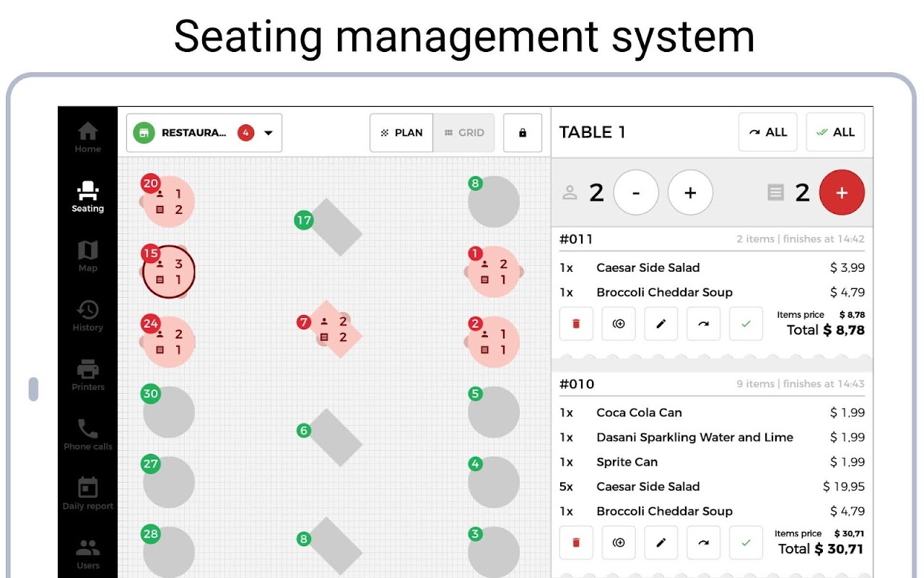The width and height of the screenshot is (924, 578).
Task: Click the checkmark ALL button
Action: coord(835,132)
